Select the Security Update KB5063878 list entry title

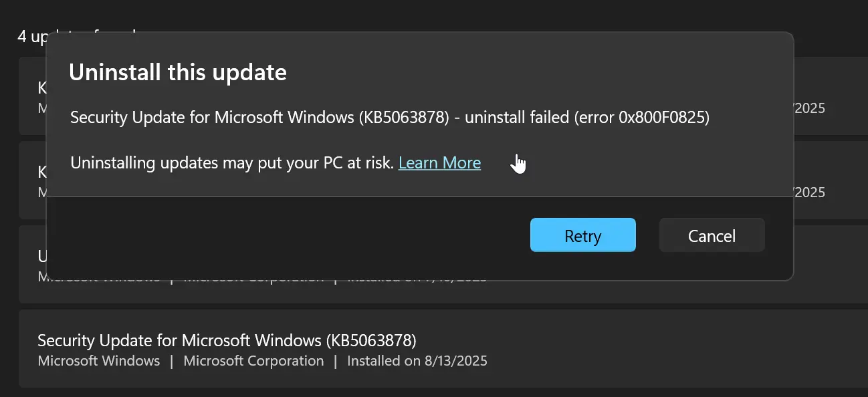click(x=227, y=340)
